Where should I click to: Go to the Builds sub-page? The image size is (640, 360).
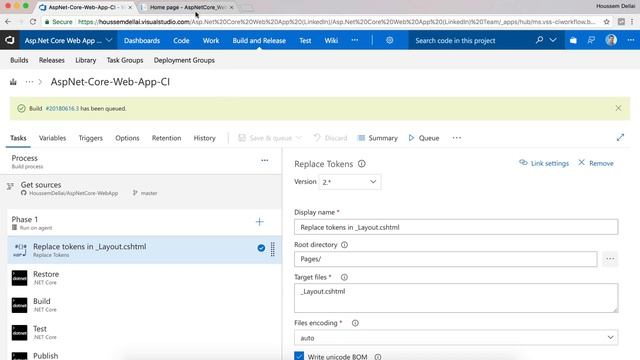[x=19, y=60]
